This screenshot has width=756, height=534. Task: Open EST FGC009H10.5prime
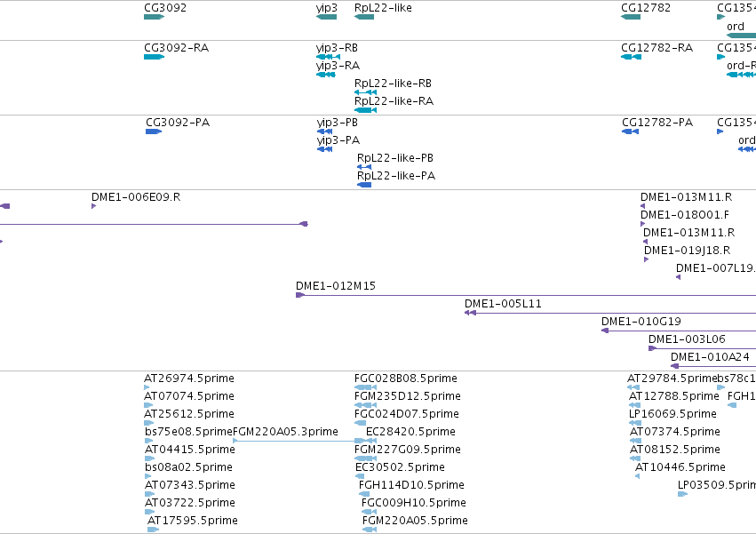(x=414, y=504)
